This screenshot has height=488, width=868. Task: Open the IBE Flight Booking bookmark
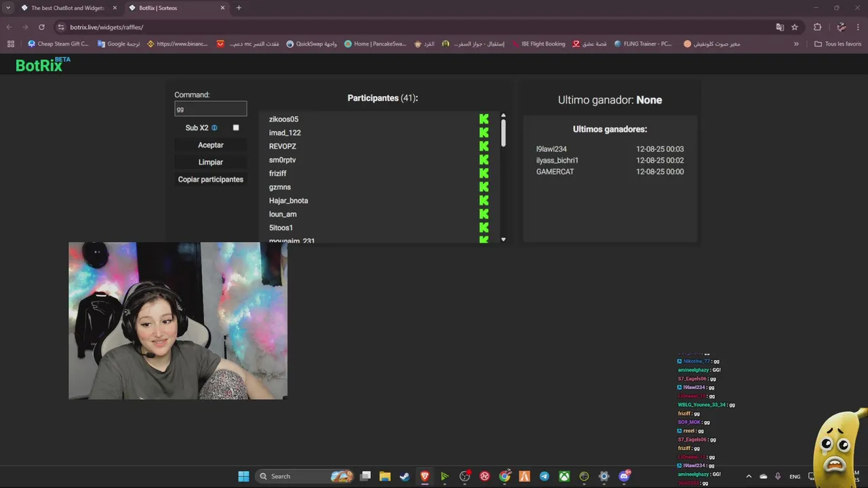pyautogui.click(x=538, y=44)
